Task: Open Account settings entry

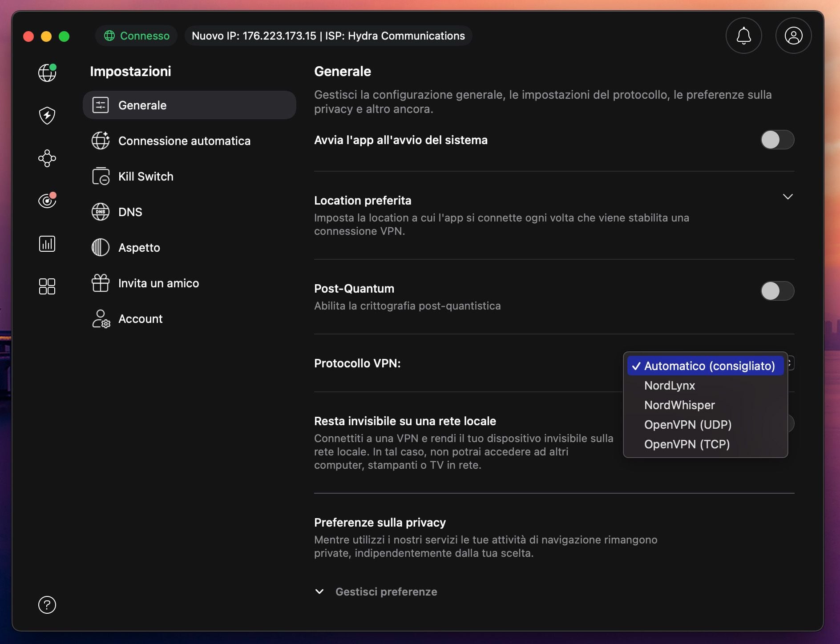Action: pyautogui.click(x=140, y=318)
